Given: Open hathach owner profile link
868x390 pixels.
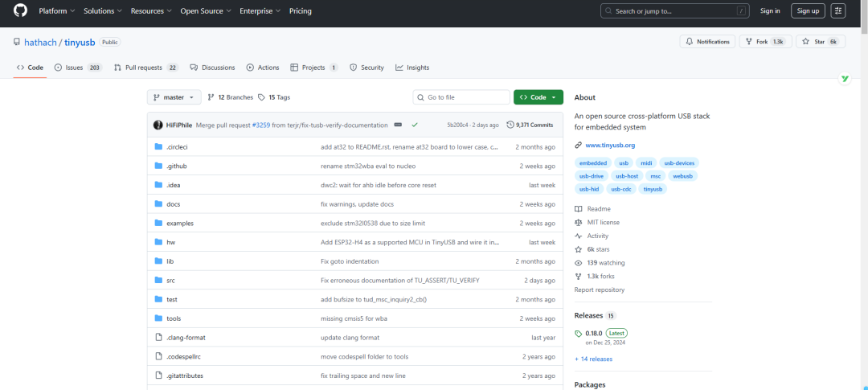Looking at the screenshot, I should coord(40,42).
